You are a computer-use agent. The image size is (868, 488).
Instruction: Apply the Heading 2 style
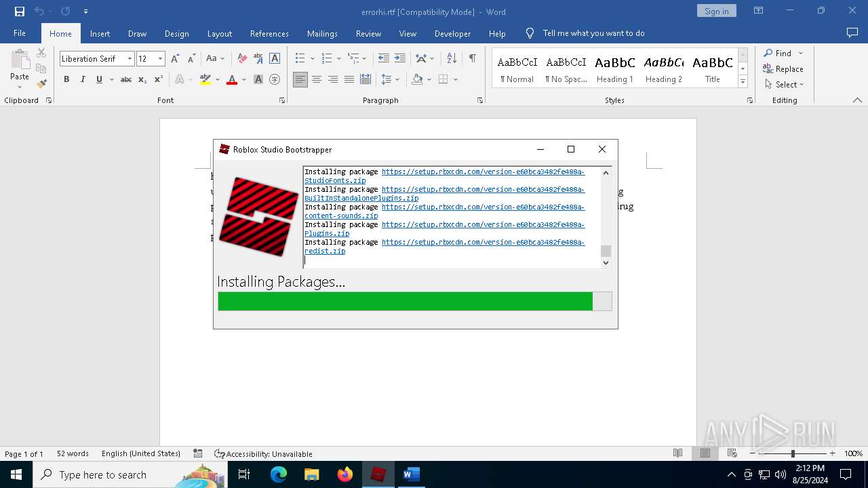pos(664,68)
